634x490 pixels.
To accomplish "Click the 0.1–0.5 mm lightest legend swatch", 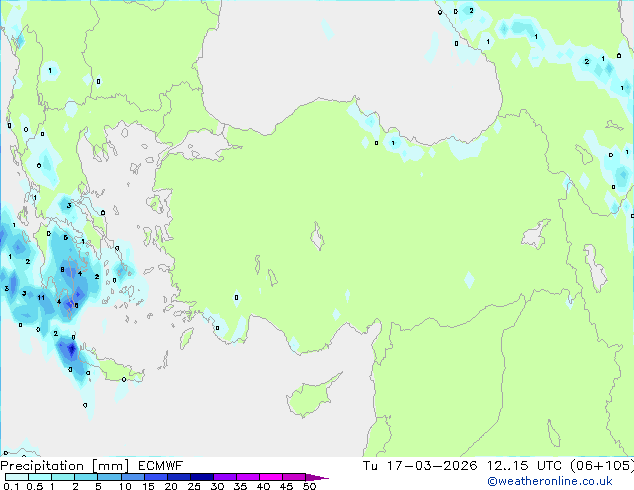I will click(x=17, y=477).
